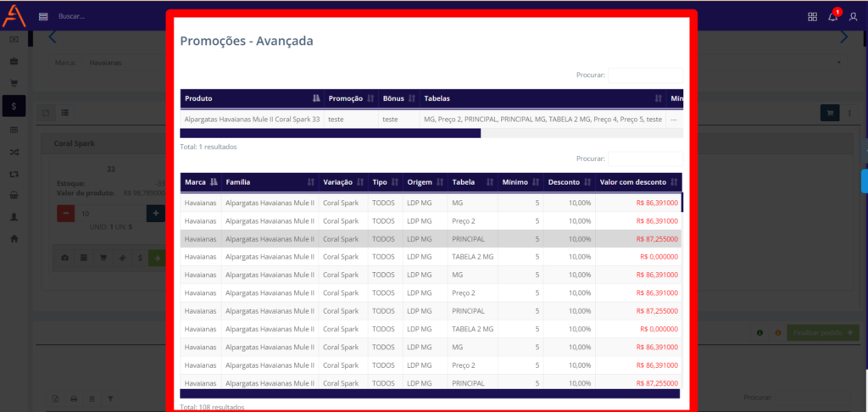Click the highlighted R$ 87,255000 value
Screen dimensions: 868x412
(657, 239)
